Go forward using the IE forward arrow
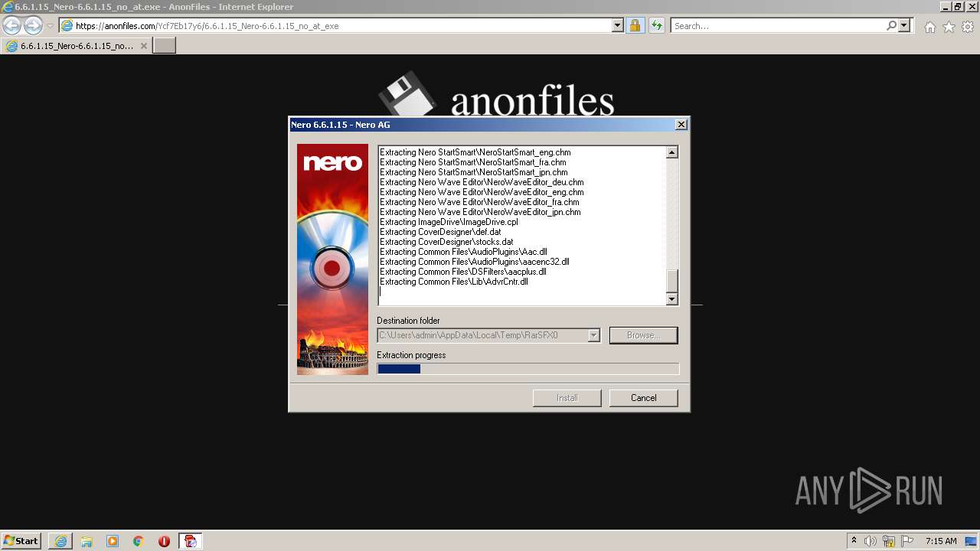The height and width of the screenshot is (551, 980). 33,26
